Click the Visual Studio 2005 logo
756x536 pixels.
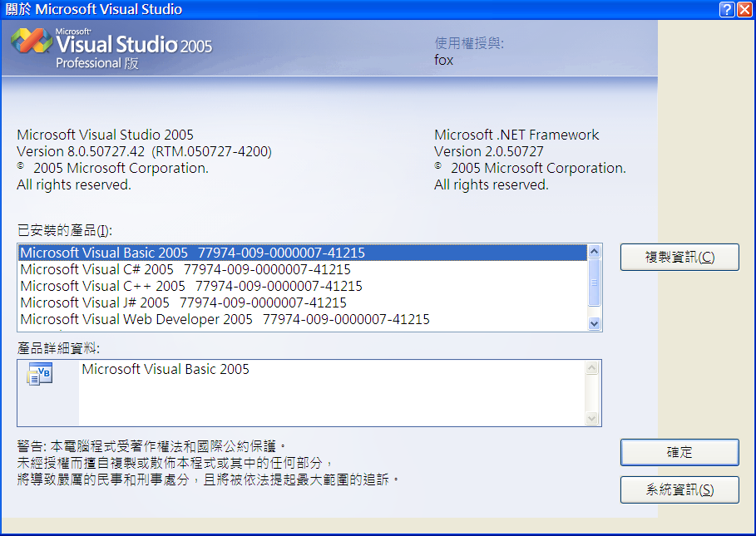(x=111, y=47)
